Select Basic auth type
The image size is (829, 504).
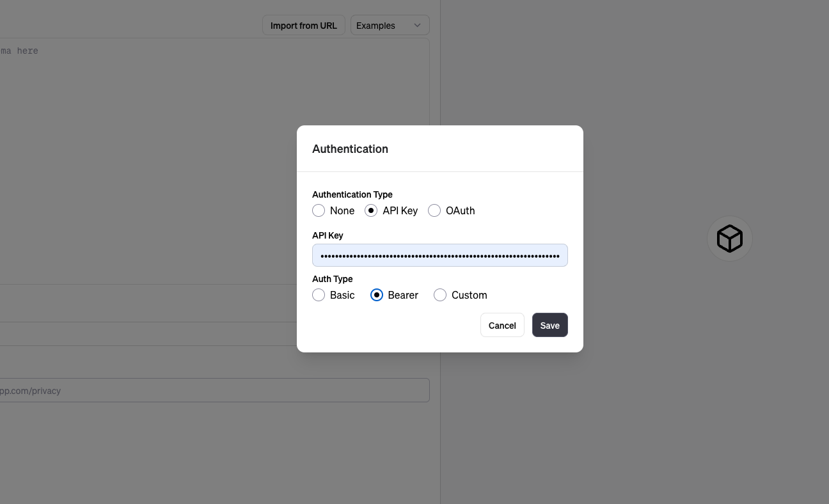pos(319,295)
